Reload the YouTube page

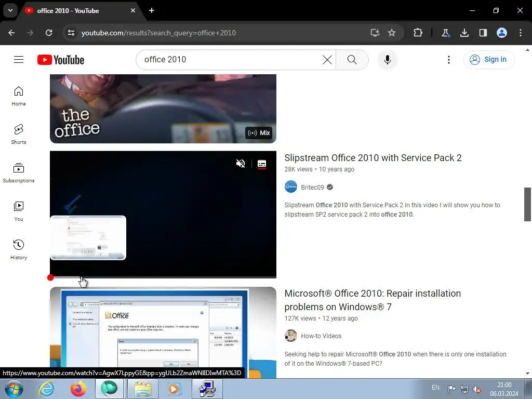point(49,33)
